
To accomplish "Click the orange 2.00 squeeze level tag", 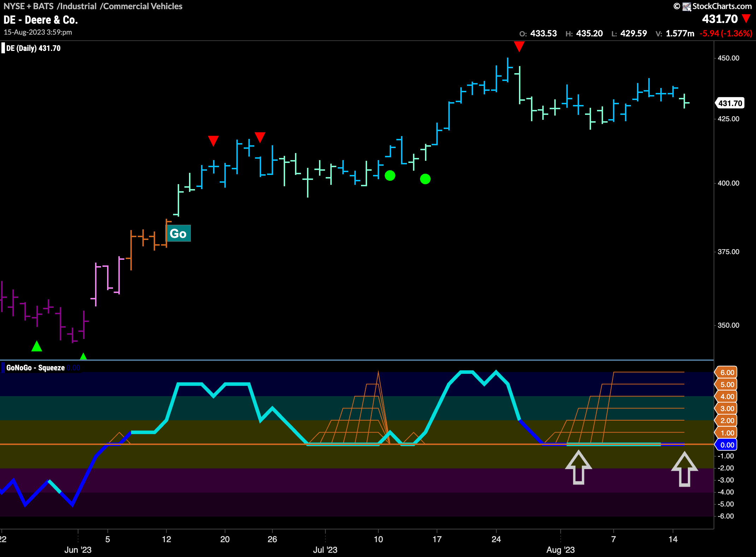I will (726, 421).
